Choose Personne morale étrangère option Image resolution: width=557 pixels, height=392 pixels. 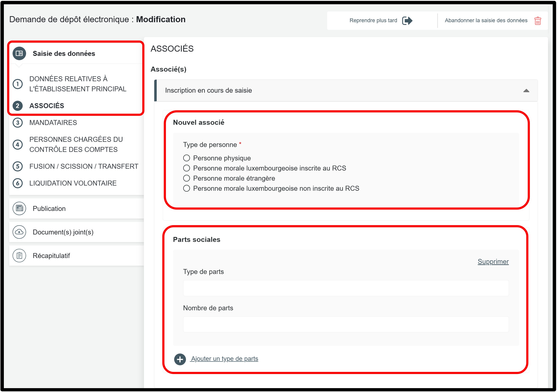click(x=186, y=178)
